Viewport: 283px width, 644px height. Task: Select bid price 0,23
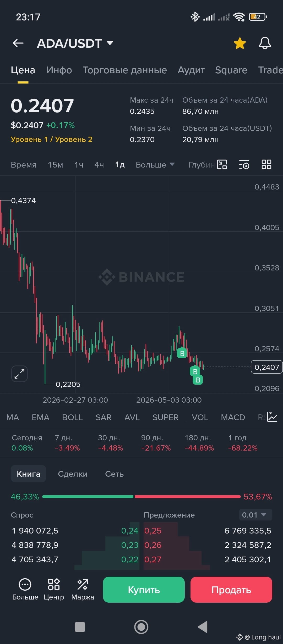130,545
